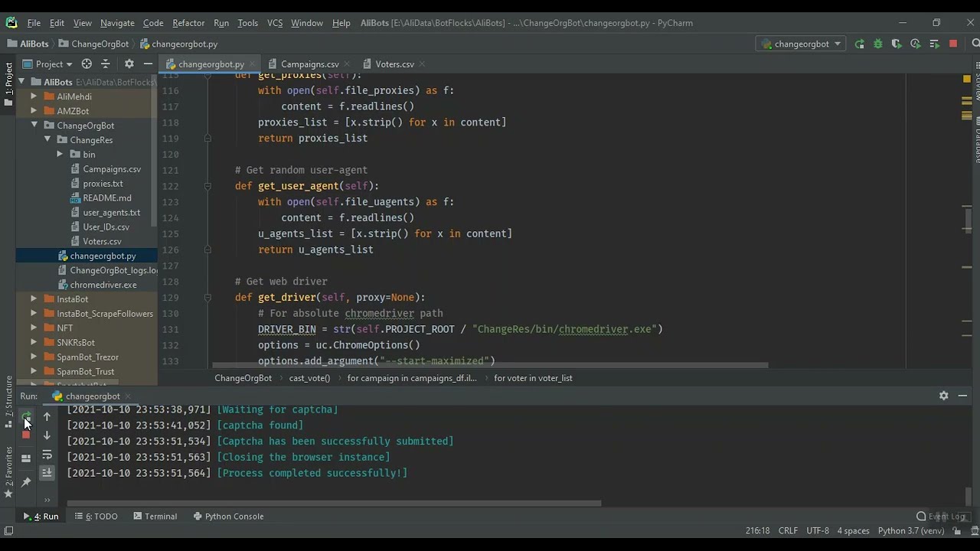980x551 pixels.
Task: Expand InstaBot folder
Action: coord(34,299)
